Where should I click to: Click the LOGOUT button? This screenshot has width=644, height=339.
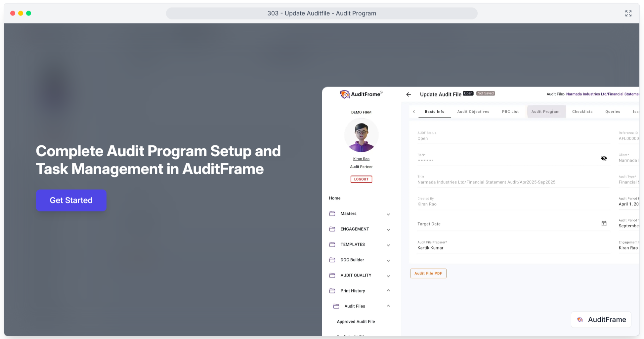(361, 179)
